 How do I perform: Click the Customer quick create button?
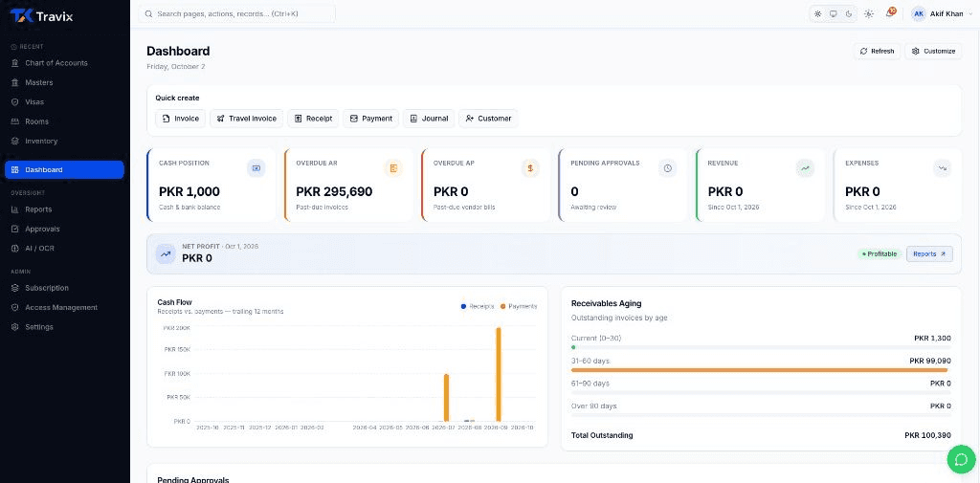coord(488,118)
